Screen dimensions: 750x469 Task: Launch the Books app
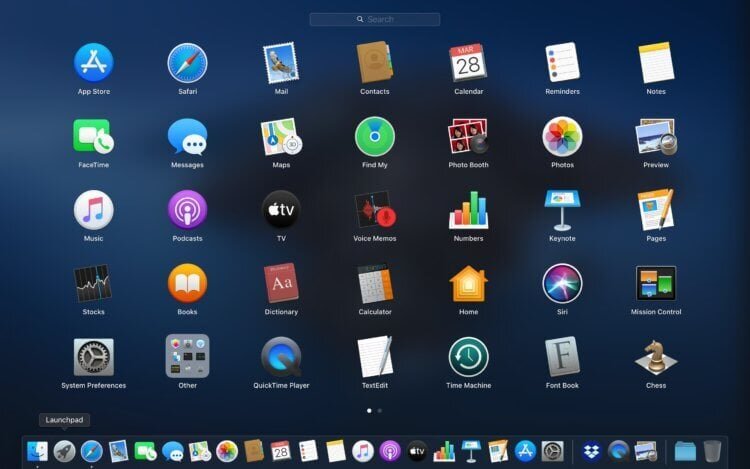[x=188, y=284]
